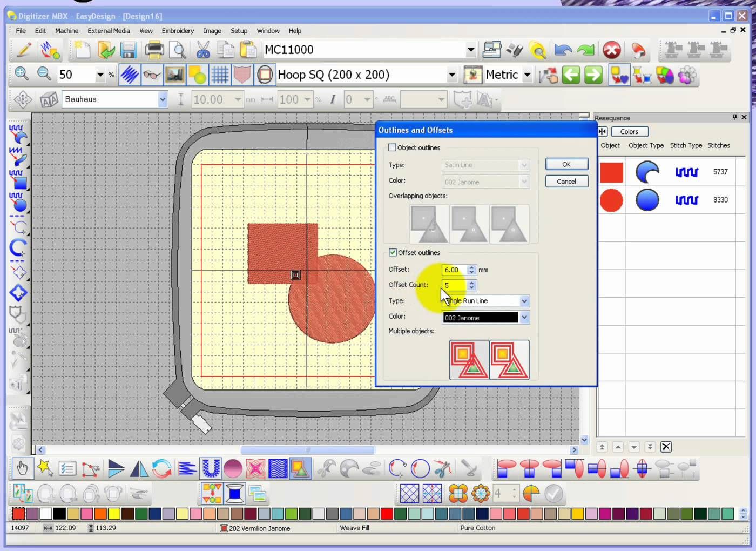Click the Zoom In magnifier icon
This screenshot has height=551, width=756.
click(x=22, y=74)
